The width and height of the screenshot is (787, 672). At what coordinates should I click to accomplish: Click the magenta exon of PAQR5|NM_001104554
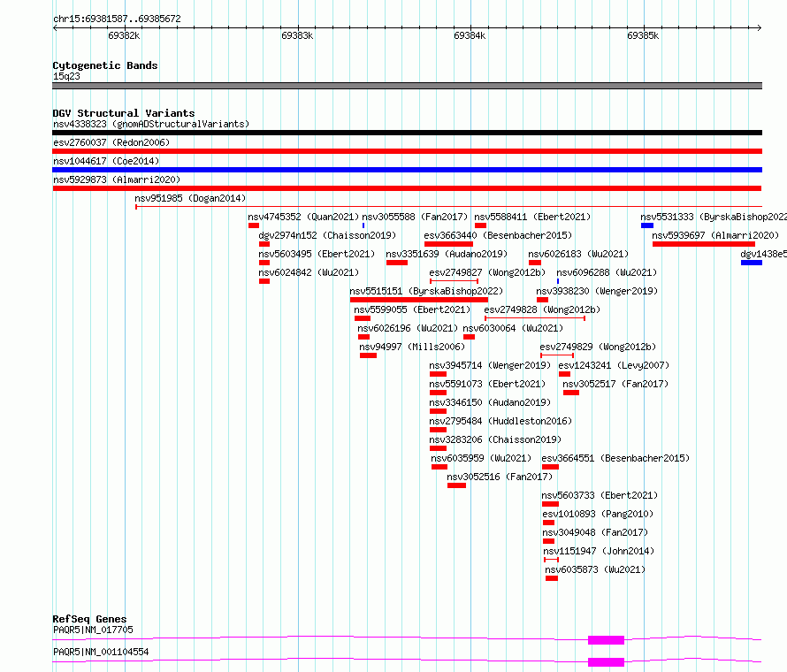pyautogui.click(x=606, y=662)
